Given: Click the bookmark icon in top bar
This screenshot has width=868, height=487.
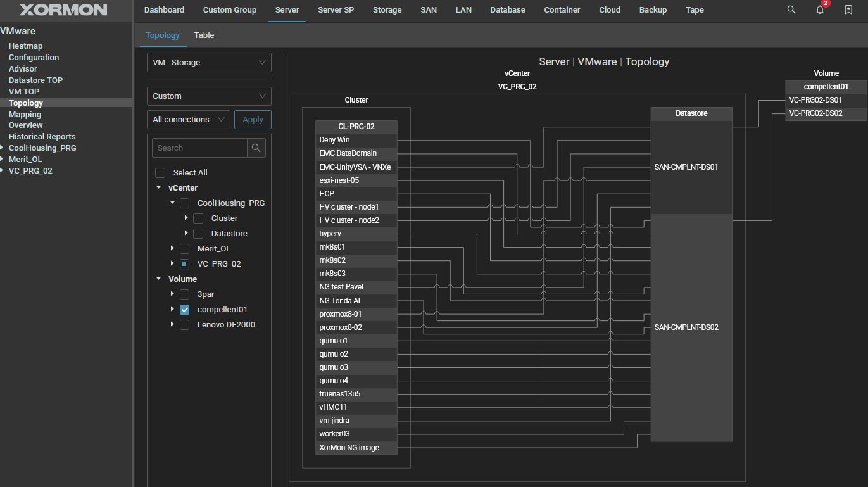Looking at the screenshot, I should pyautogui.click(x=848, y=10).
